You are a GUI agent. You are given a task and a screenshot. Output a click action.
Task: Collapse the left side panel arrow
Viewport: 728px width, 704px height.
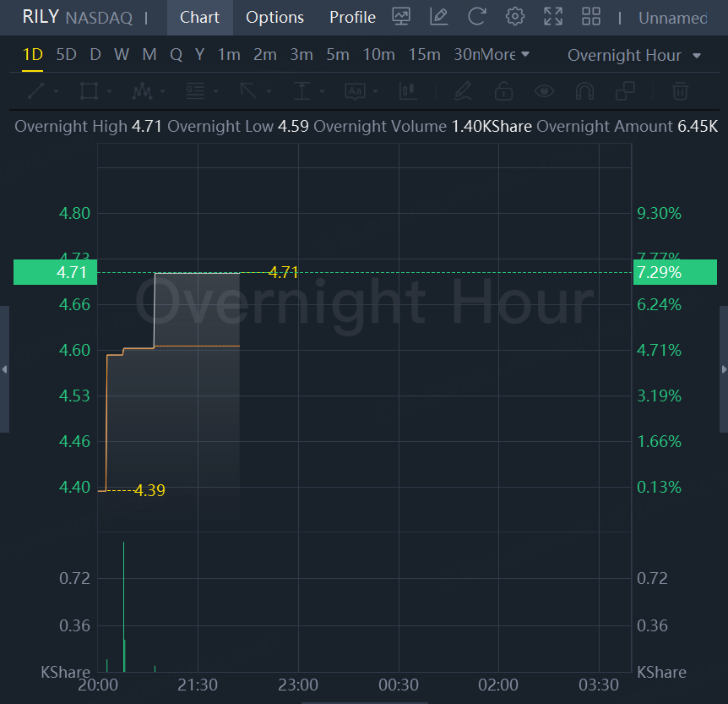[4, 369]
